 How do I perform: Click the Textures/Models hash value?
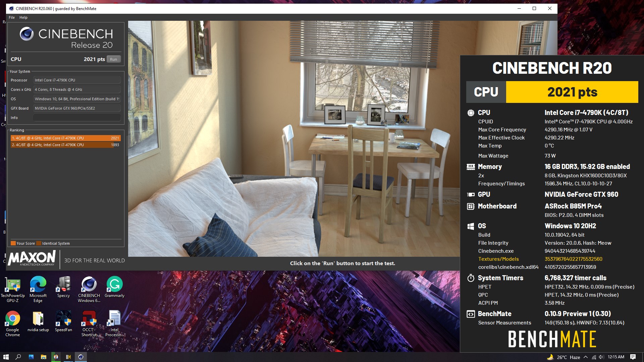click(573, 259)
